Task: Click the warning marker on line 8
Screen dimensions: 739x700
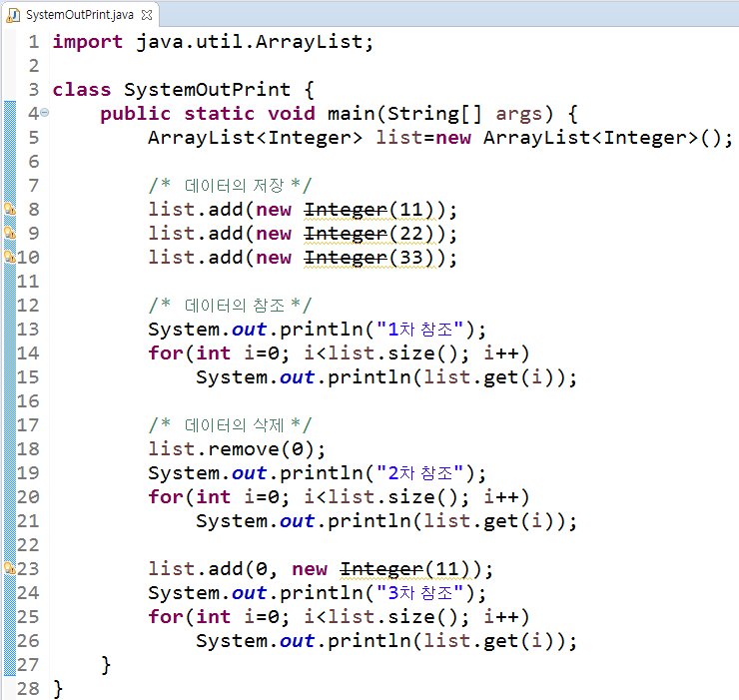Action: pos(9,209)
